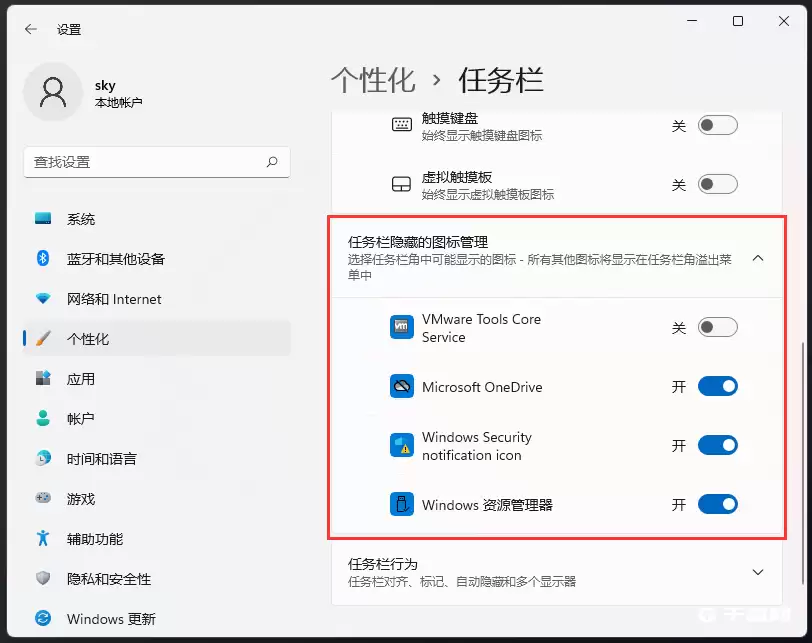Open Windows 更新 settings
The image size is (812, 643).
click(x=157, y=618)
